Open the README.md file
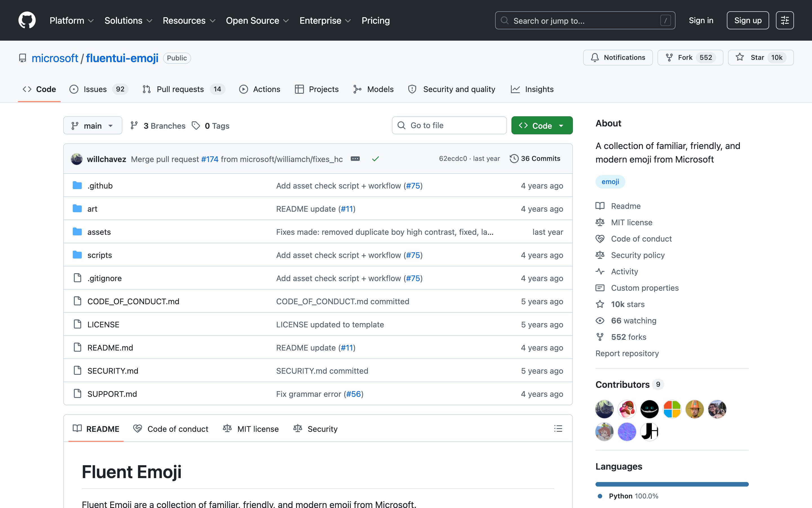The height and width of the screenshot is (508, 812). [110, 348]
